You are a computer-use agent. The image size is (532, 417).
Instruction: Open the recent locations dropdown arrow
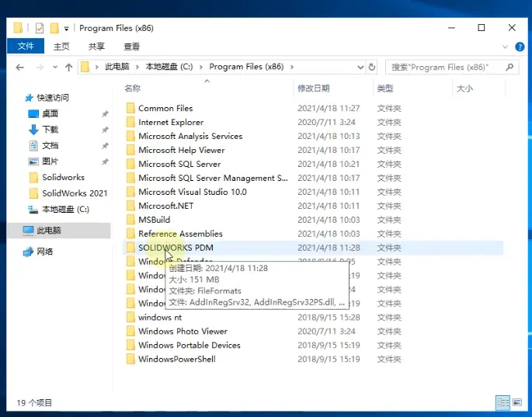tap(55, 68)
